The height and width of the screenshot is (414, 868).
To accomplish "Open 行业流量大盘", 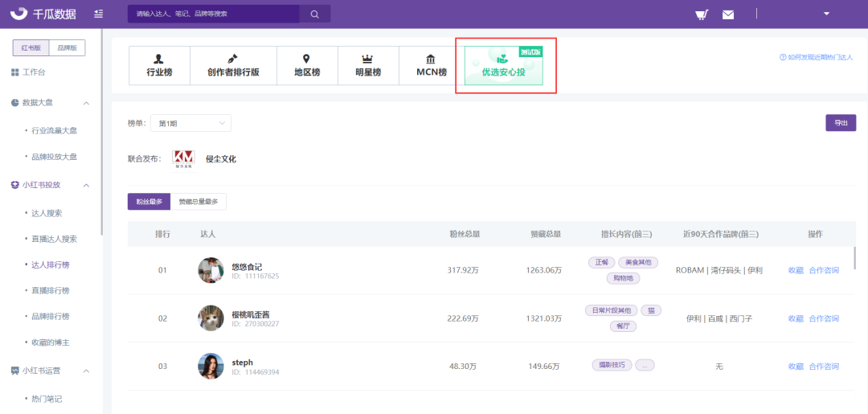I will tap(54, 130).
